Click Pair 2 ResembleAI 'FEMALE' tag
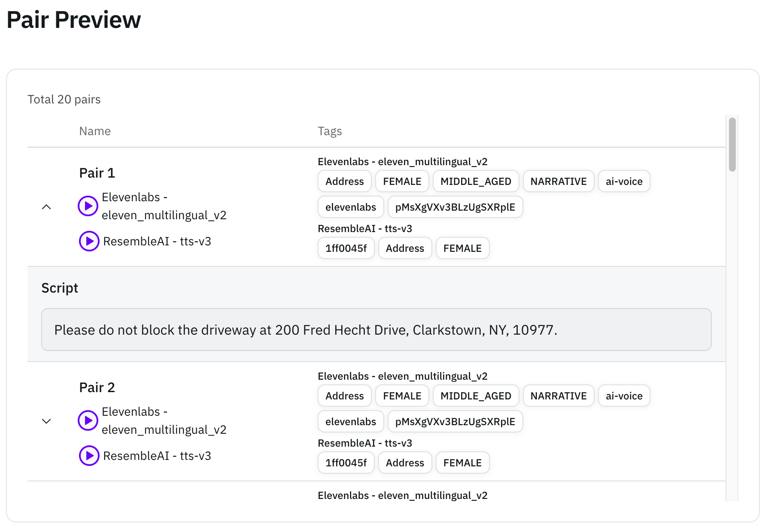Image resolution: width=765 pixels, height=532 pixels. coord(462,462)
